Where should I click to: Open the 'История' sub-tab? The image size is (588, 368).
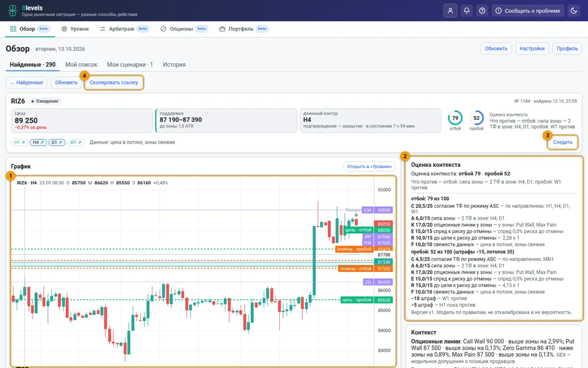pos(174,65)
